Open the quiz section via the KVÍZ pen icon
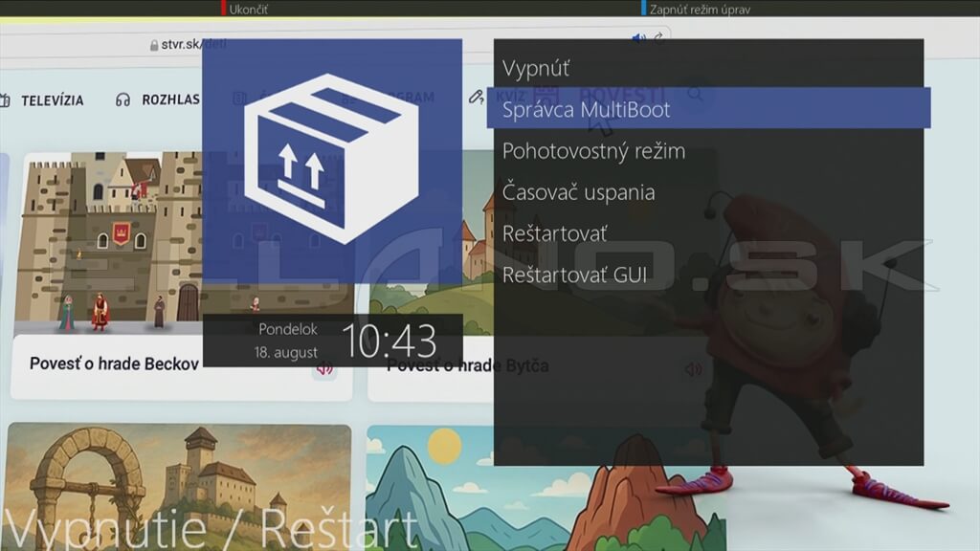980x551 pixels. [477, 98]
